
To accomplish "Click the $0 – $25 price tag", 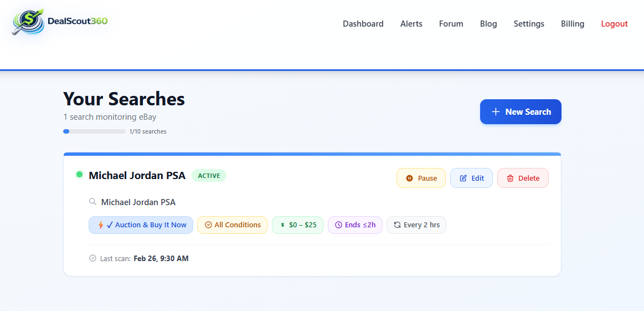I will click(297, 225).
